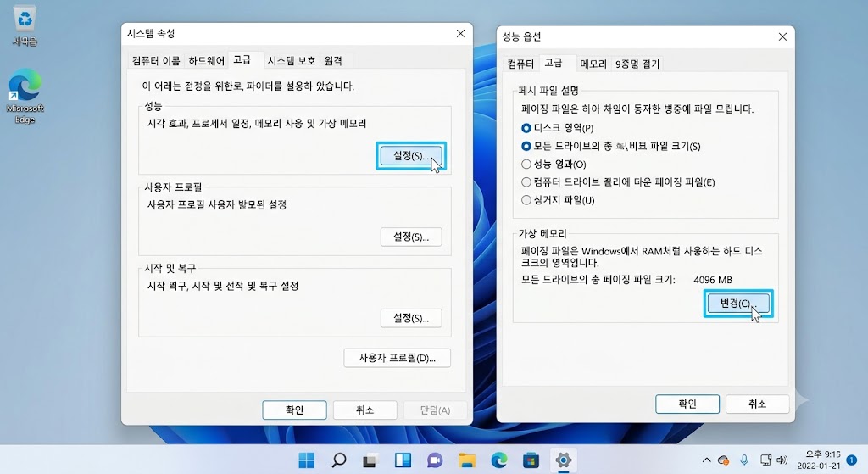Switch to the 하드웨어 tab

(207, 60)
